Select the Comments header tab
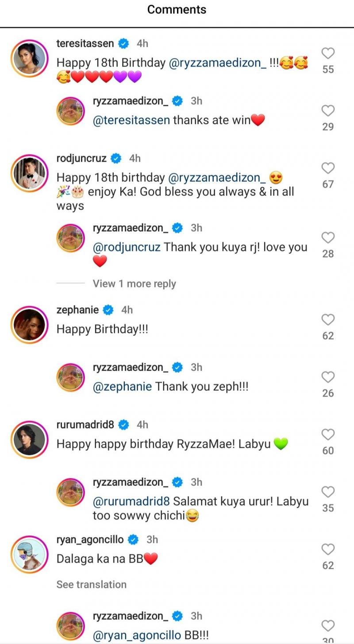354x644 pixels. tap(177, 9)
